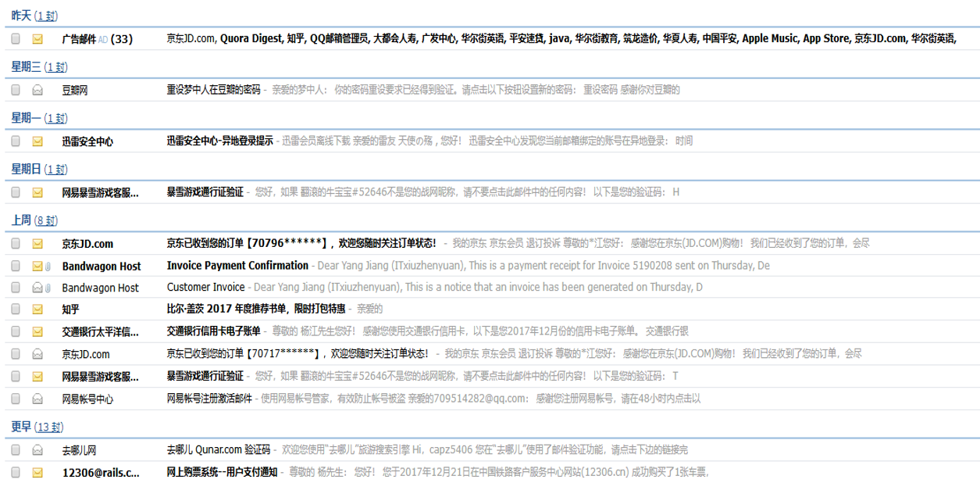The width and height of the screenshot is (980, 483).
Task: Select the 去哪儿网 mail checkbox
Action: pos(16,450)
